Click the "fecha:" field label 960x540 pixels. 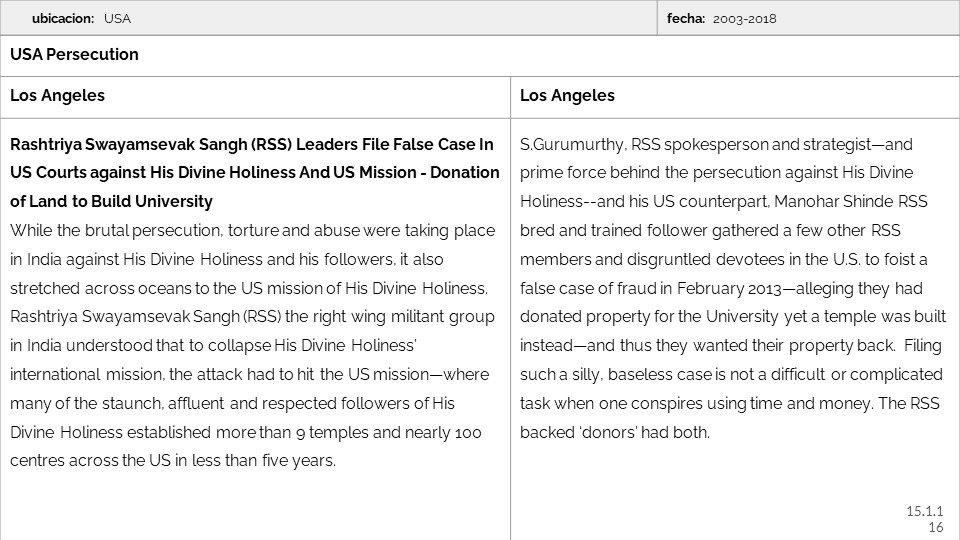[x=686, y=18]
